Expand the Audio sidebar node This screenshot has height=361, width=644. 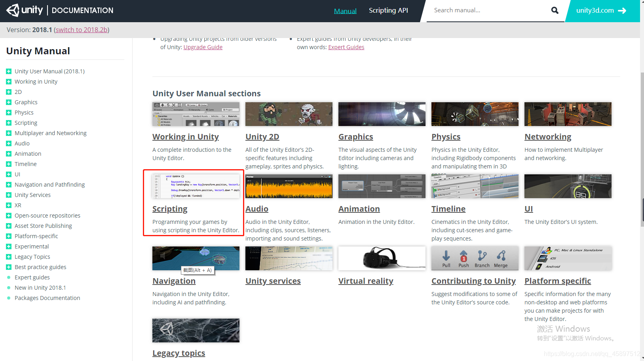coord(9,143)
